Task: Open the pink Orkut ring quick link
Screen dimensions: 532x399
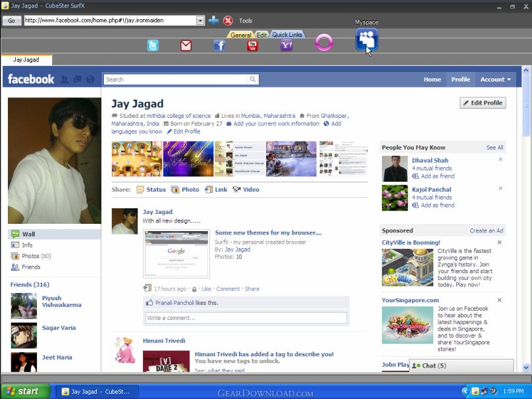Action: tap(324, 43)
